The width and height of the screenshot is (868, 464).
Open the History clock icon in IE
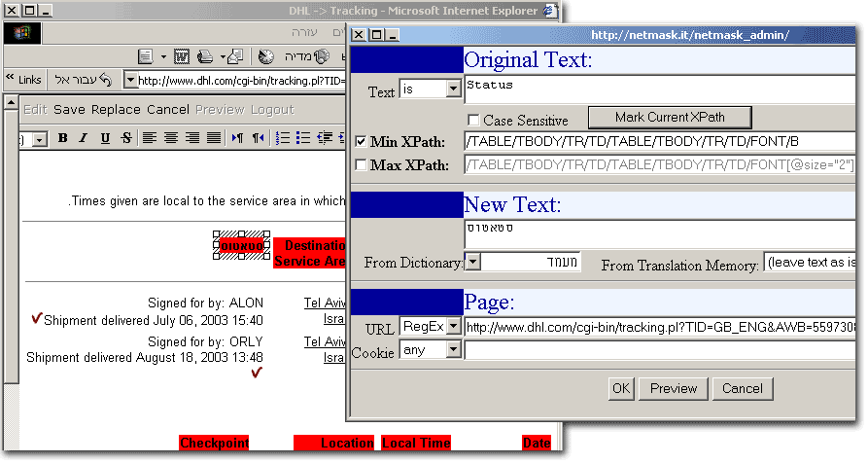point(266,55)
